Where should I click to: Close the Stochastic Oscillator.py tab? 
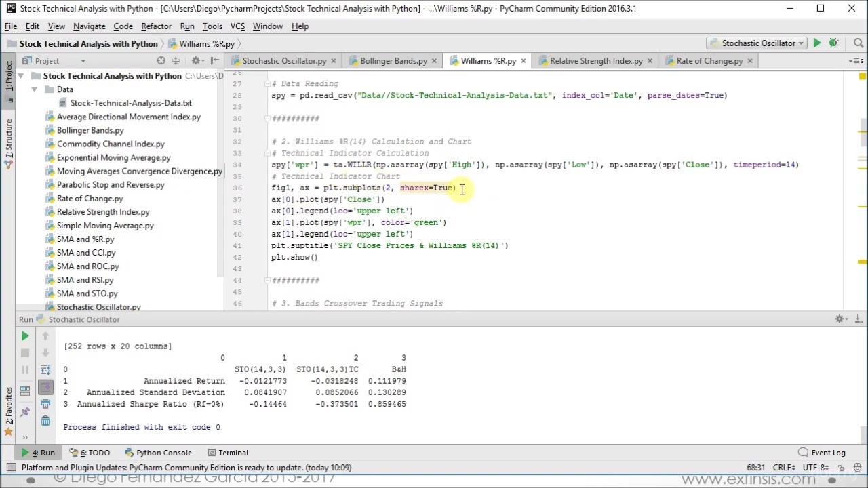click(x=334, y=61)
